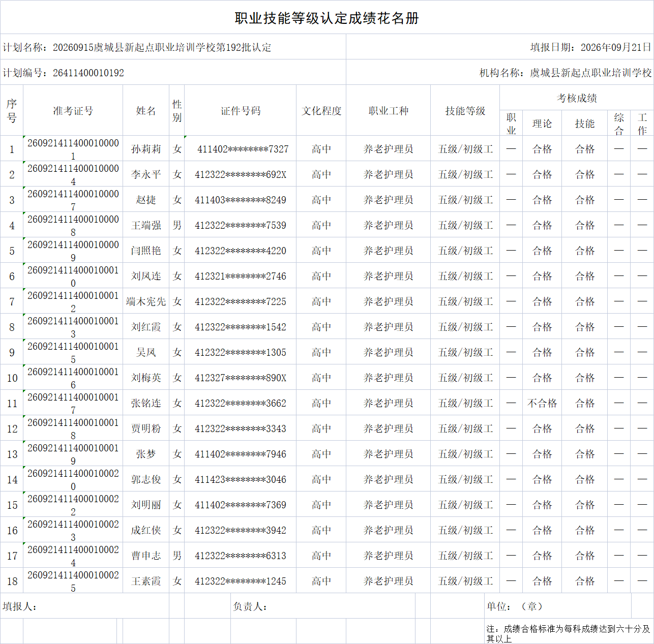Select the name cell 李永平
654x644 pixels.
(146, 174)
